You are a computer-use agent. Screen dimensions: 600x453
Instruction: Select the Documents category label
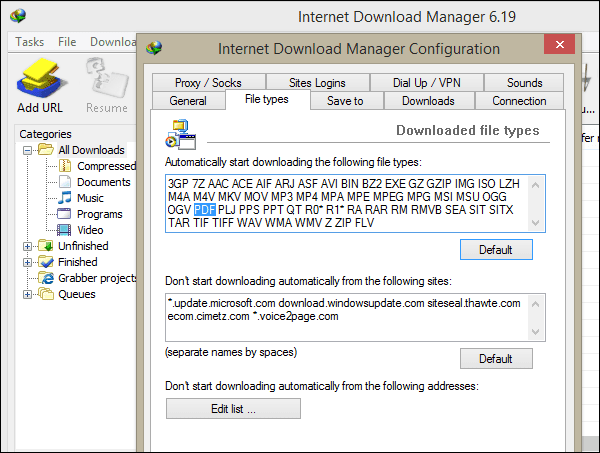[x=104, y=182]
